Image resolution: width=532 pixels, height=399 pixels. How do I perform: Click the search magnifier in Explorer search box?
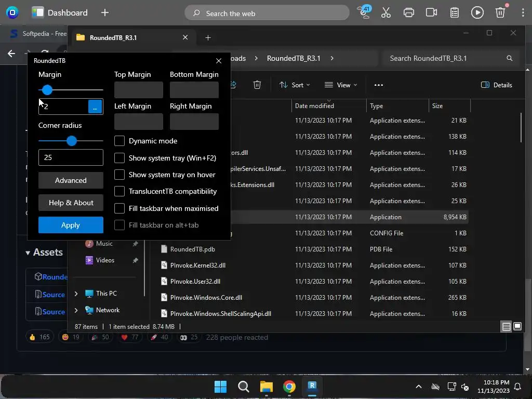(x=509, y=58)
